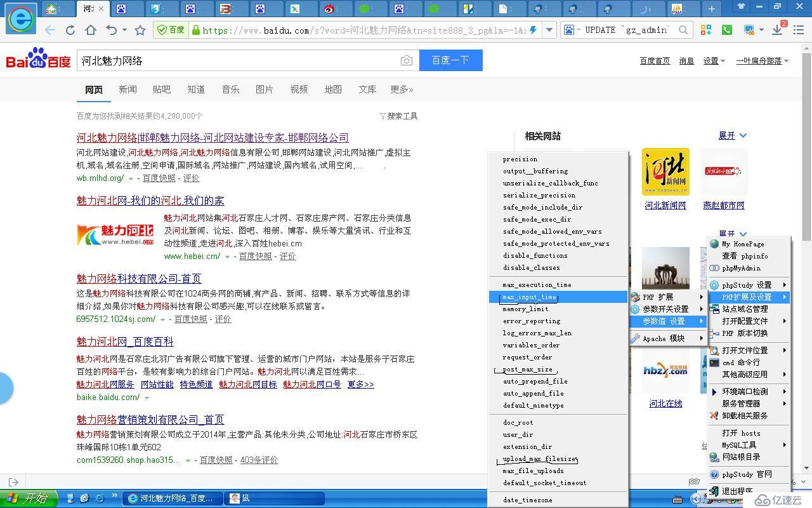Open 搜索工具 filter link

398,116
